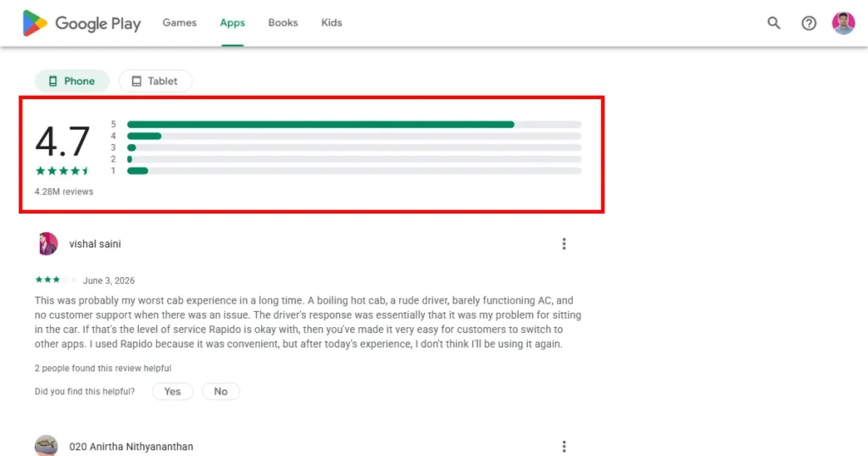Click the three-star rating on vishal's review
The image size is (868, 456).
coord(56,280)
